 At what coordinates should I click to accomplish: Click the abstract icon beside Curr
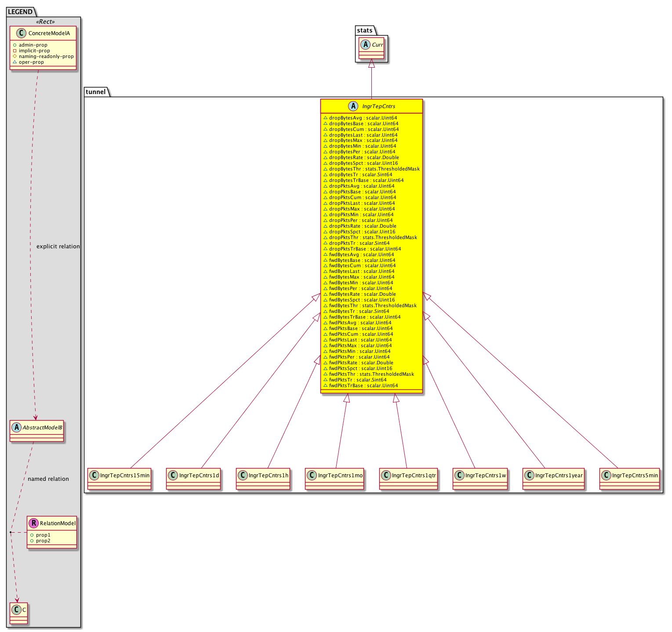click(x=364, y=44)
